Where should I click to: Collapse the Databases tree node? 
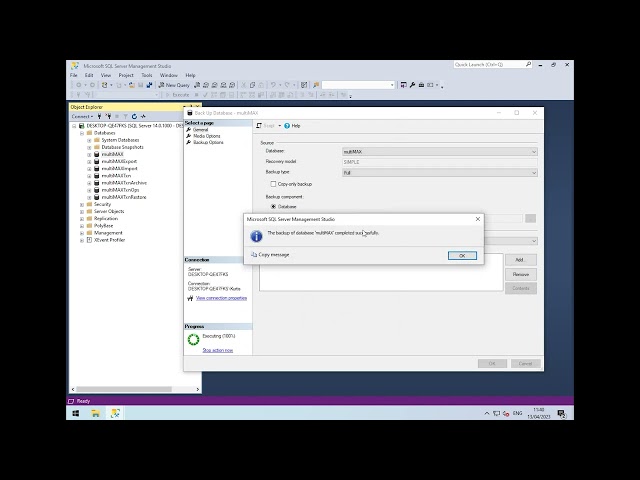(82, 133)
